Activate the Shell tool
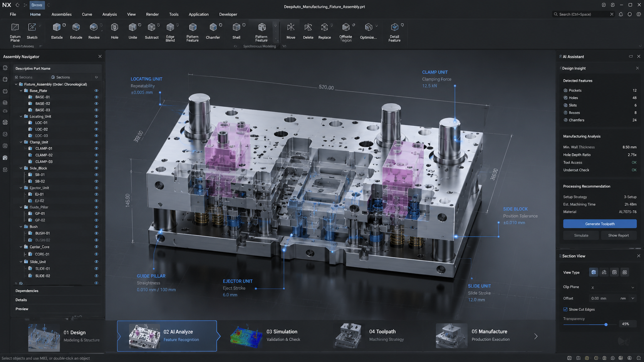This screenshot has width=644, height=362. (x=236, y=31)
